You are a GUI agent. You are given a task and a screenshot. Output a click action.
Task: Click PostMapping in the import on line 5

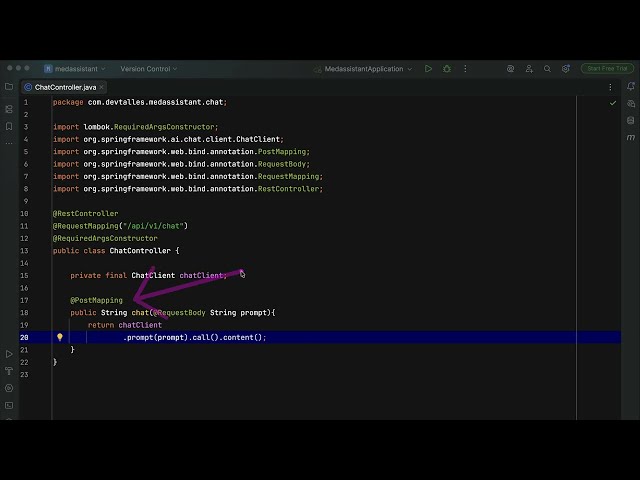tap(282, 151)
